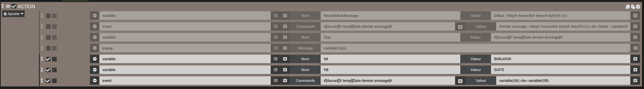Click the popup message field variable(Tyty)
This screenshot has width=644, height=89.
[475, 48]
